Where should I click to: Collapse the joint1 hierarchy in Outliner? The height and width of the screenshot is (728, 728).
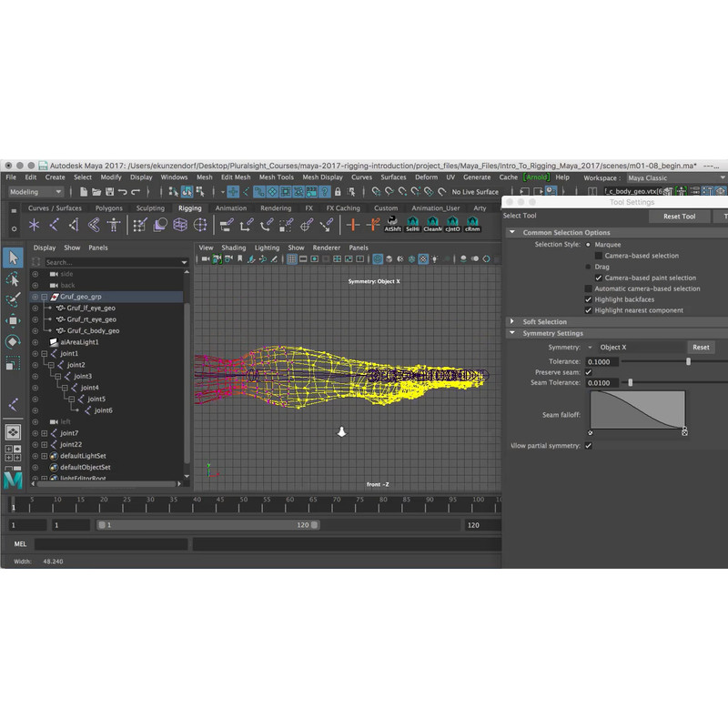[44, 353]
